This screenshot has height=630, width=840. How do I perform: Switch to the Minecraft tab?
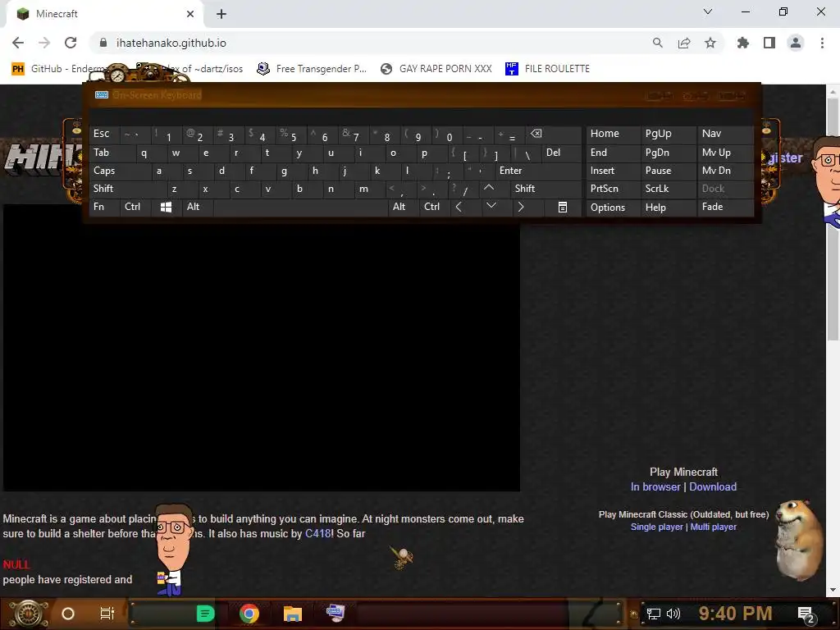105,14
